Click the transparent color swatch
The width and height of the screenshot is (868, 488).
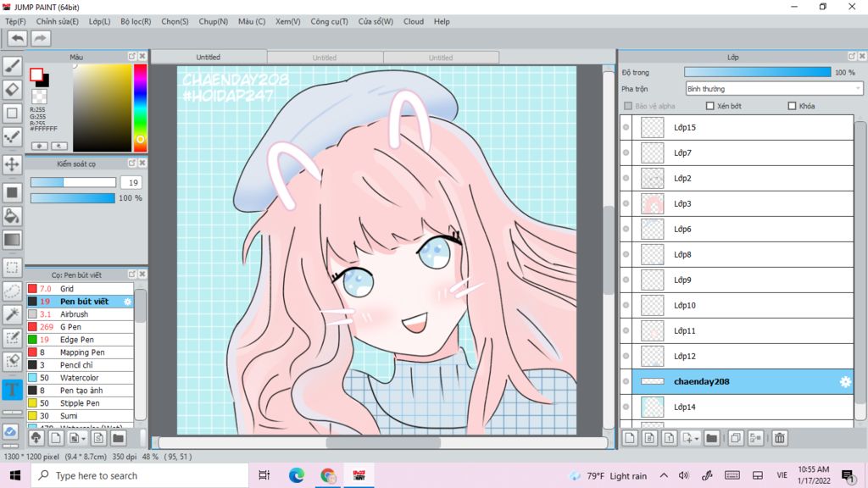pos(39,97)
